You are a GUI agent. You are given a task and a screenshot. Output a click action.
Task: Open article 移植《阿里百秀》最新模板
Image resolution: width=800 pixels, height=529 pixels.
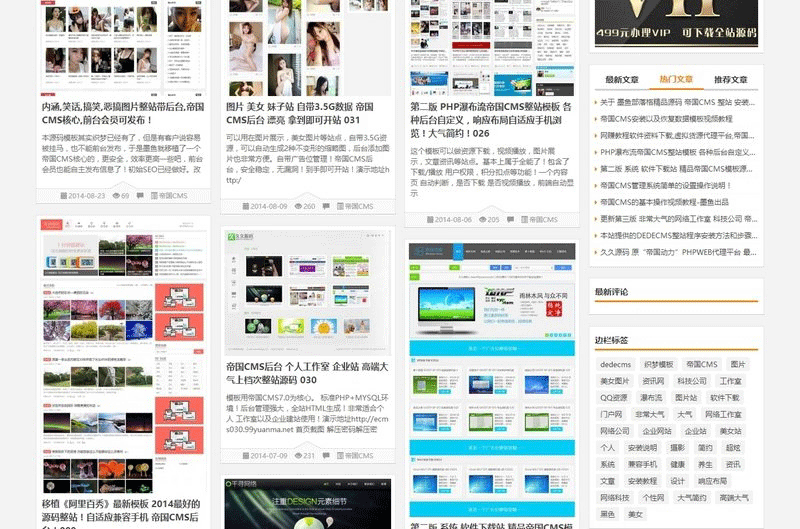[121, 513]
